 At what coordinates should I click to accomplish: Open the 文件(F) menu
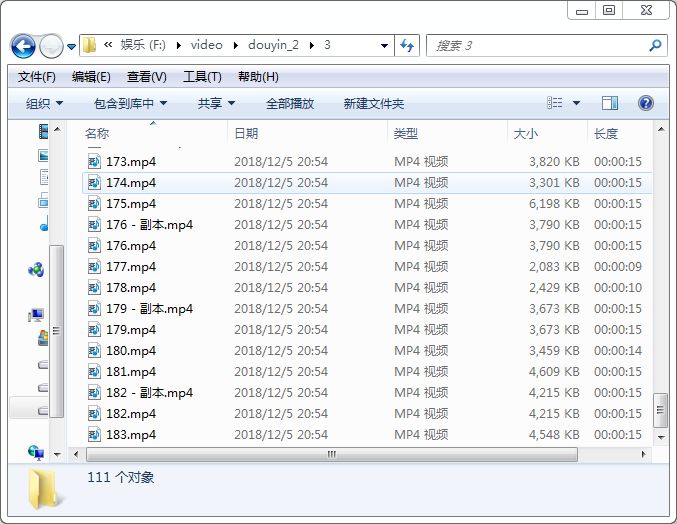pos(37,77)
